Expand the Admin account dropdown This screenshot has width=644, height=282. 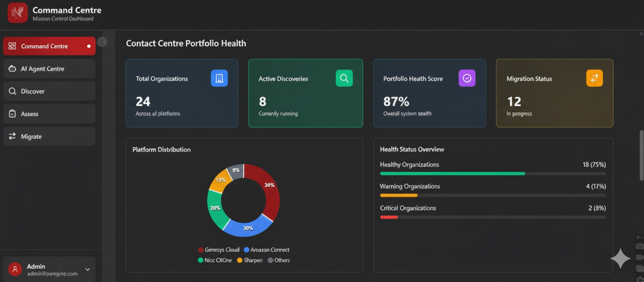[87, 269]
